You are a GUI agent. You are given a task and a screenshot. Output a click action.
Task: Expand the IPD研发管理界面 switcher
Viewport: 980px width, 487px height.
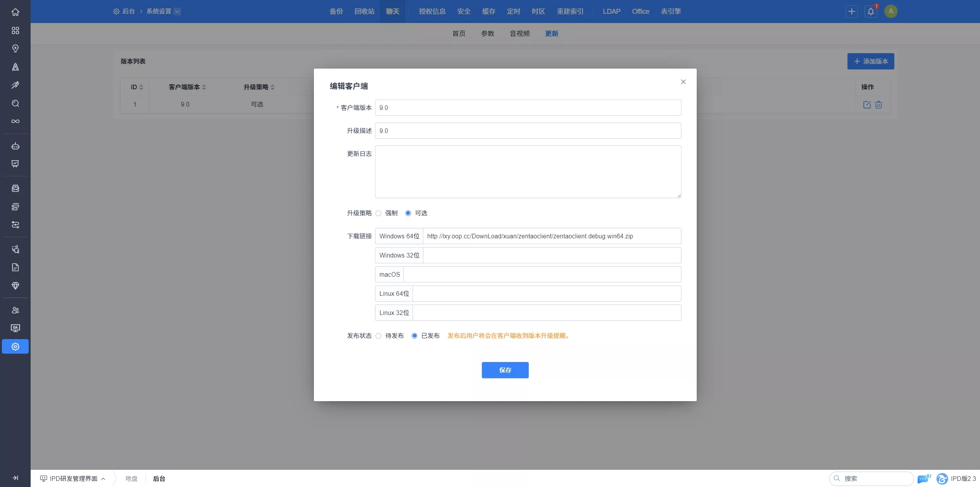pos(73,479)
